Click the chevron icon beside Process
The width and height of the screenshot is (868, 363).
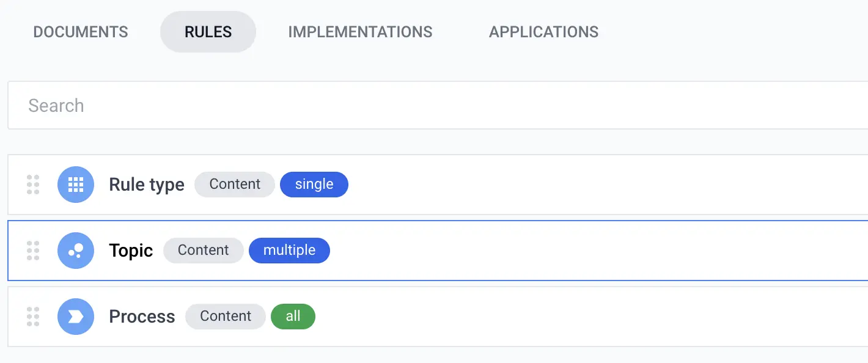click(x=76, y=317)
